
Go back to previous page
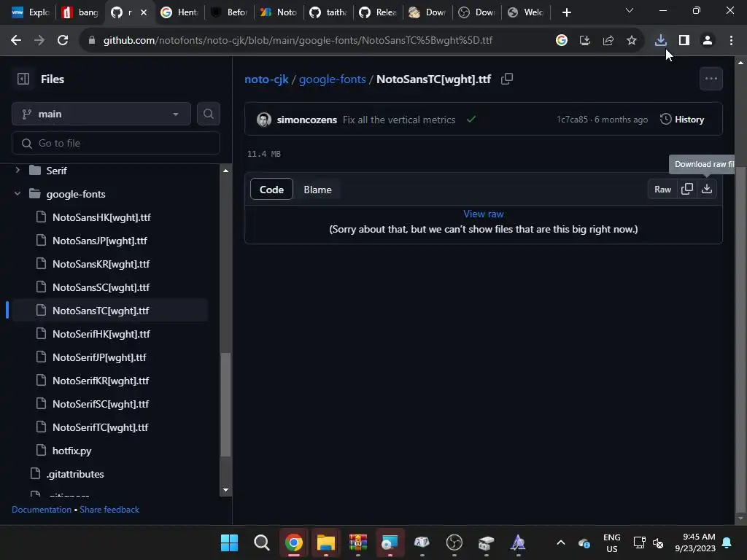tap(16, 41)
